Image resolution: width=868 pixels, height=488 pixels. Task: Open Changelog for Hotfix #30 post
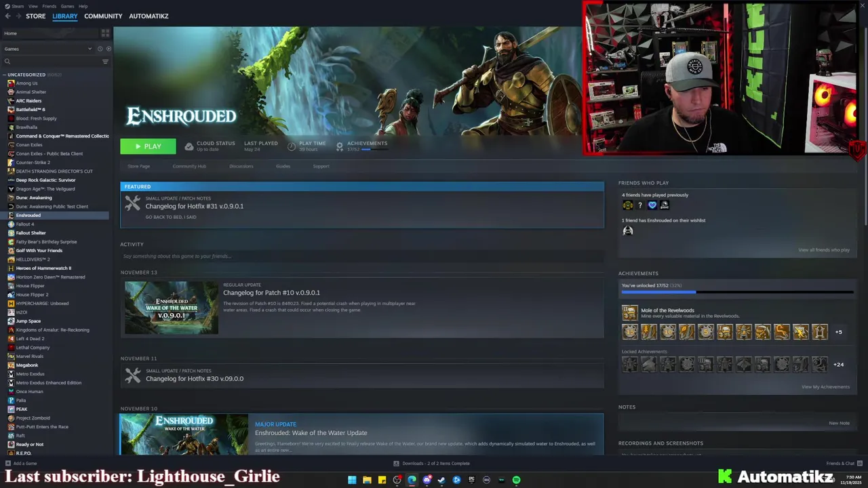click(362, 375)
